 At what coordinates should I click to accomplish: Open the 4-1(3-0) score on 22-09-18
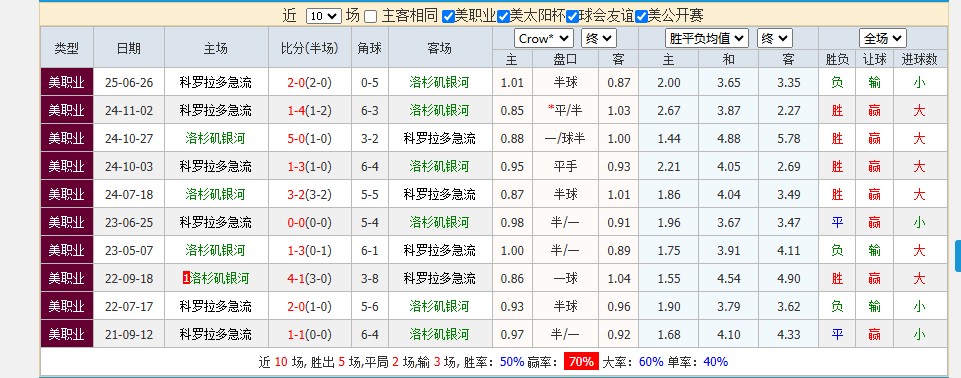310,279
